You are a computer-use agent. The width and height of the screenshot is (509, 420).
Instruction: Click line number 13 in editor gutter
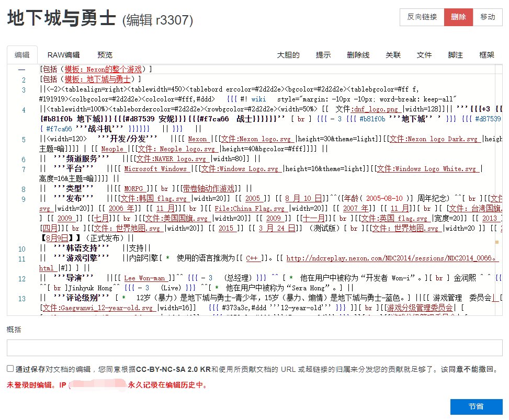pos(22,299)
